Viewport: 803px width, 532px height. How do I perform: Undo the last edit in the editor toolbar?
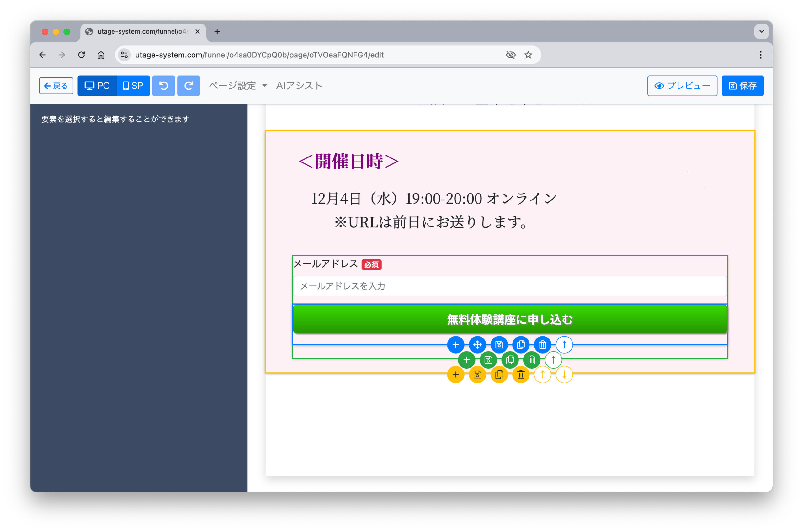[x=163, y=86]
